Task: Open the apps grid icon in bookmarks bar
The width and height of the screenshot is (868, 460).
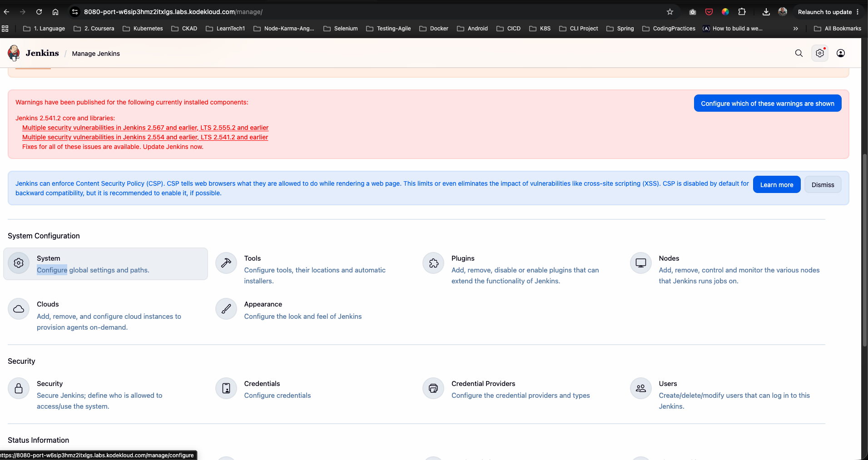Action: (x=5, y=28)
